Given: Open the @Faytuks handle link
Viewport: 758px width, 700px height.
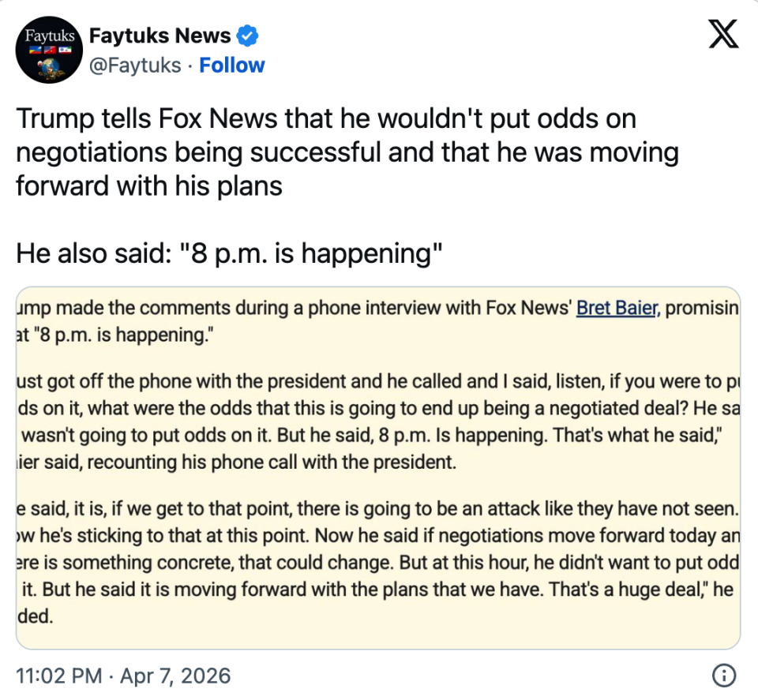Looking at the screenshot, I should (135, 65).
